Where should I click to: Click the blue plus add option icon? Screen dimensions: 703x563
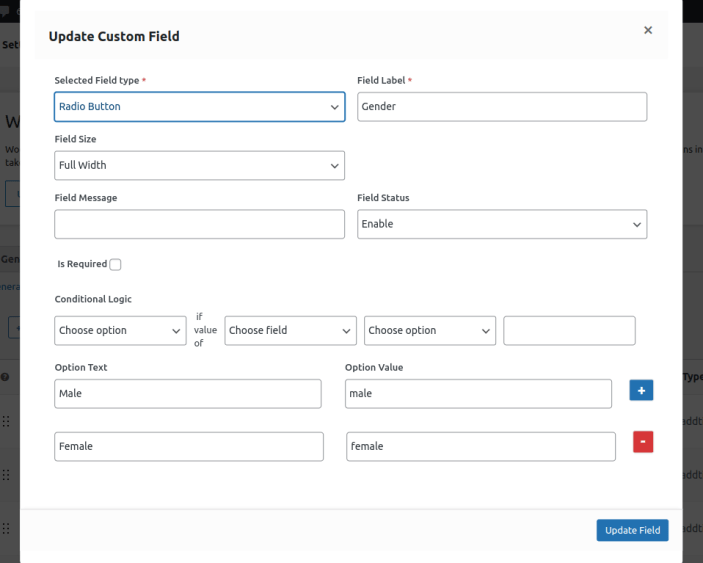pyautogui.click(x=641, y=390)
